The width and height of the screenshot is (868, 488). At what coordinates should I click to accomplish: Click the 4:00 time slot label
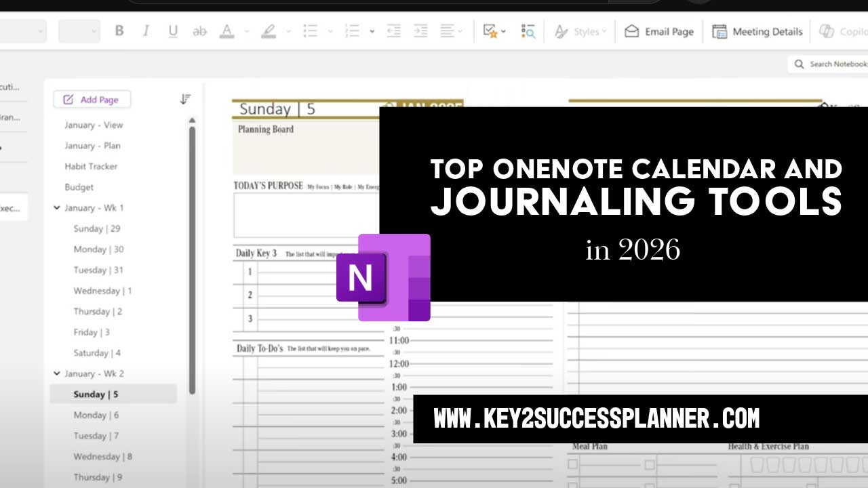pyautogui.click(x=399, y=457)
